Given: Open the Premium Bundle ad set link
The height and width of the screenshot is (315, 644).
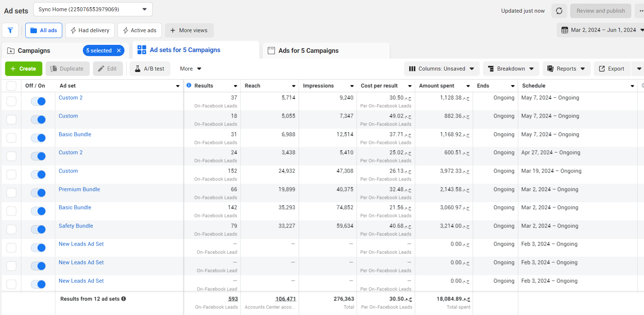Looking at the screenshot, I should coord(79,189).
